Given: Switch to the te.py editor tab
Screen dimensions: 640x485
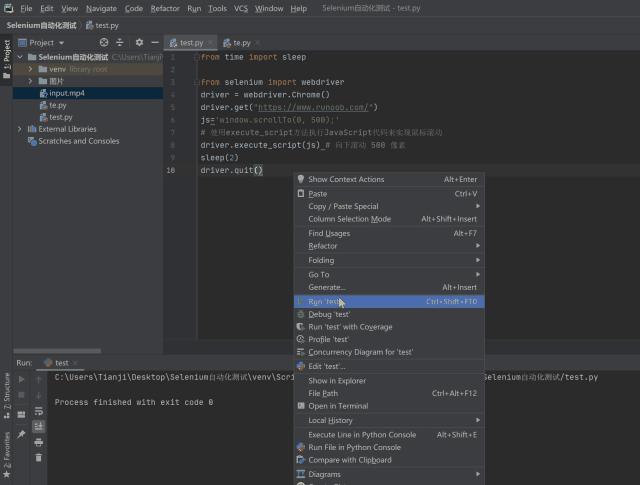Looking at the screenshot, I should click(x=241, y=43).
